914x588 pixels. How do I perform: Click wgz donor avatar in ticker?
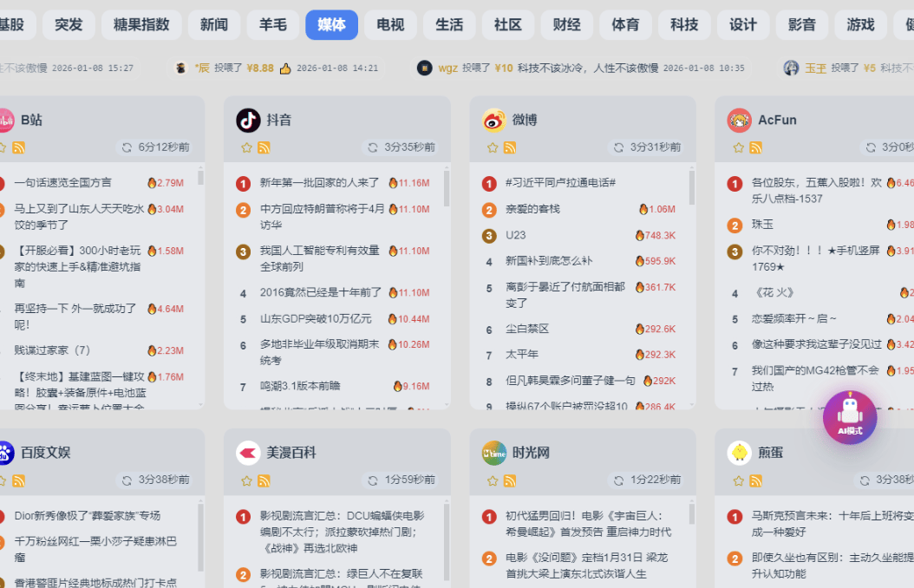(x=424, y=69)
